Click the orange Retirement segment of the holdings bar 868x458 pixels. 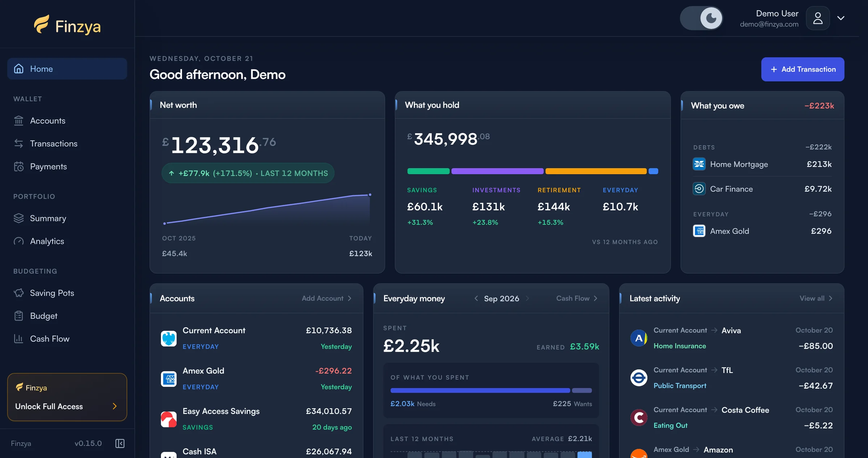tap(596, 171)
